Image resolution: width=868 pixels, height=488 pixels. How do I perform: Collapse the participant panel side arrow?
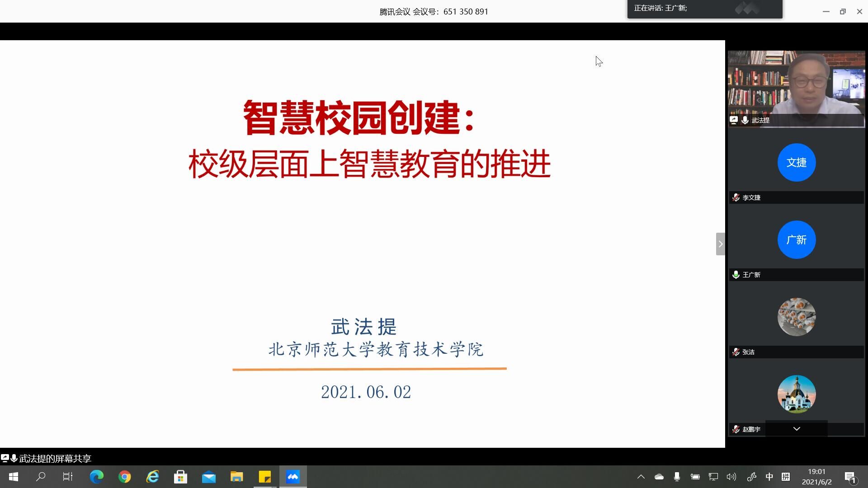(720, 244)
